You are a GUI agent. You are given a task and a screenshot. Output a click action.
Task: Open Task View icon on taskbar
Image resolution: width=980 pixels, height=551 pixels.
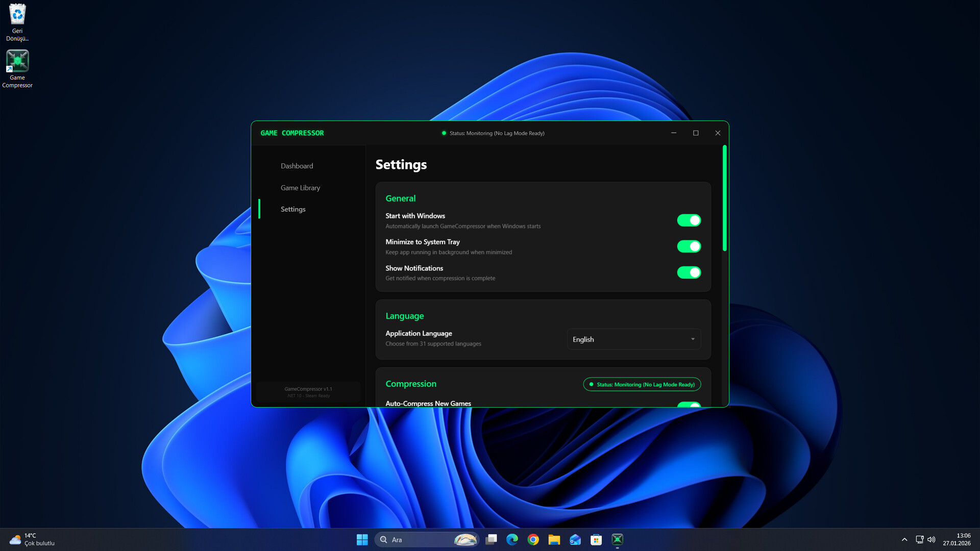coord(491,539)
